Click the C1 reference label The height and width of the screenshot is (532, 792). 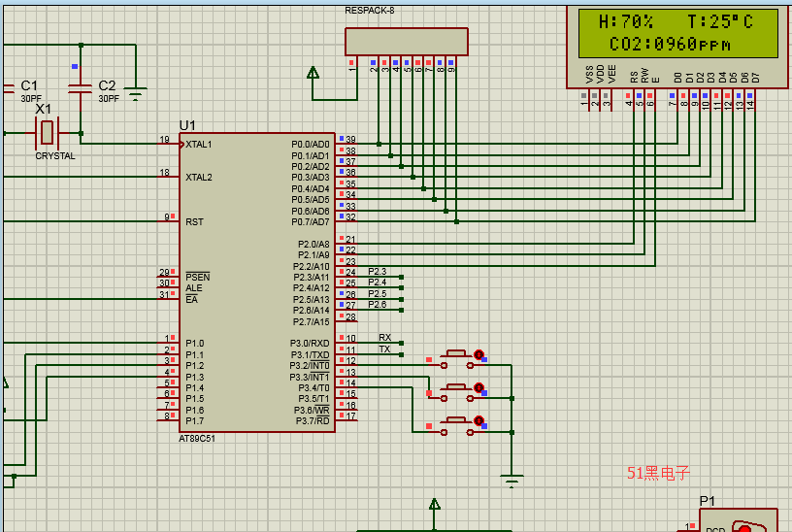pos(29,85)
